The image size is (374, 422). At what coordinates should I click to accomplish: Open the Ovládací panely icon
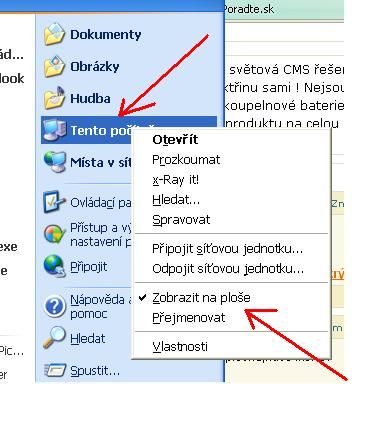coord(54,202)
